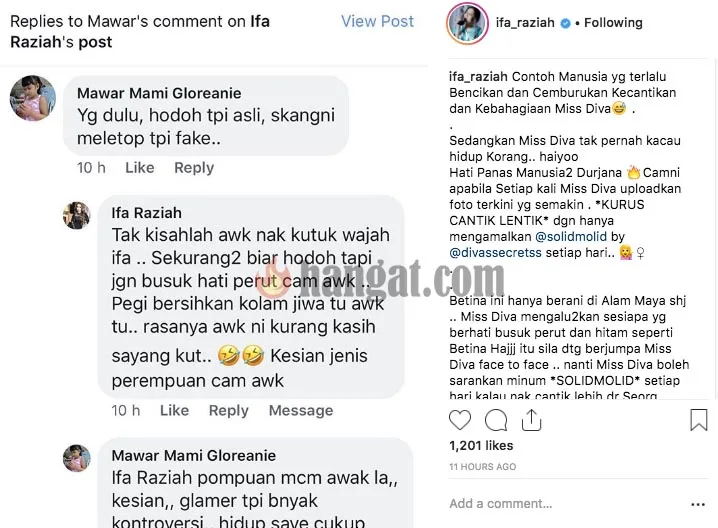Share the post using the share icon
The width and height of the screenshot is (718, 528).
tap(531, 420)
